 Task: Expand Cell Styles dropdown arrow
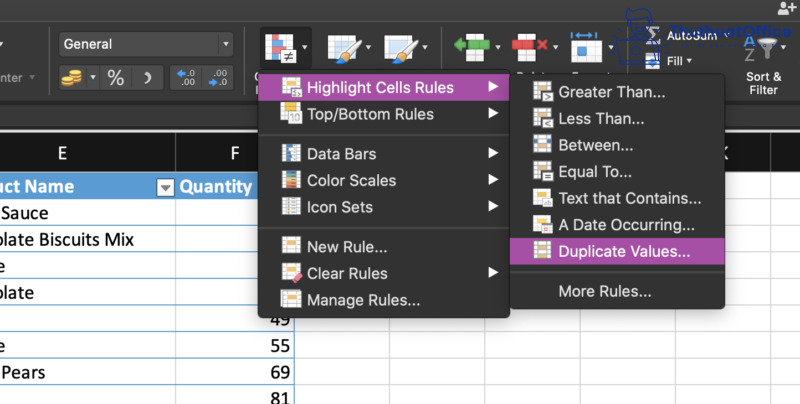tap(425, 47)
